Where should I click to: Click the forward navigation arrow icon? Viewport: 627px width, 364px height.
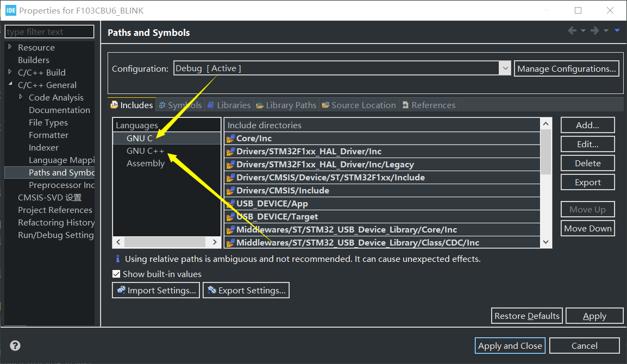pos(595,31)
